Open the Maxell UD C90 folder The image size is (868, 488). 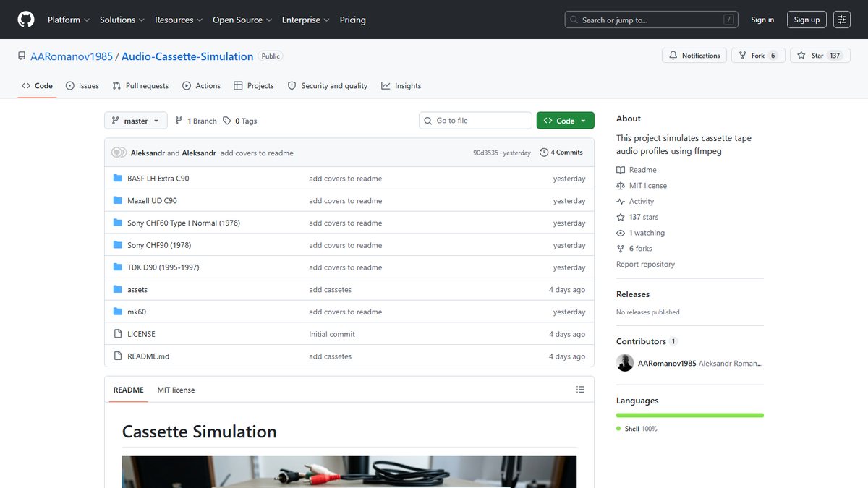click(152, 201)
